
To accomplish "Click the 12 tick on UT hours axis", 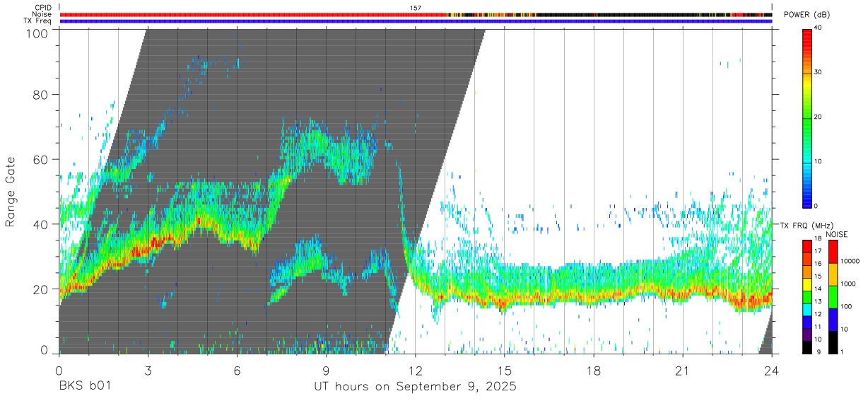I will 415,370.
